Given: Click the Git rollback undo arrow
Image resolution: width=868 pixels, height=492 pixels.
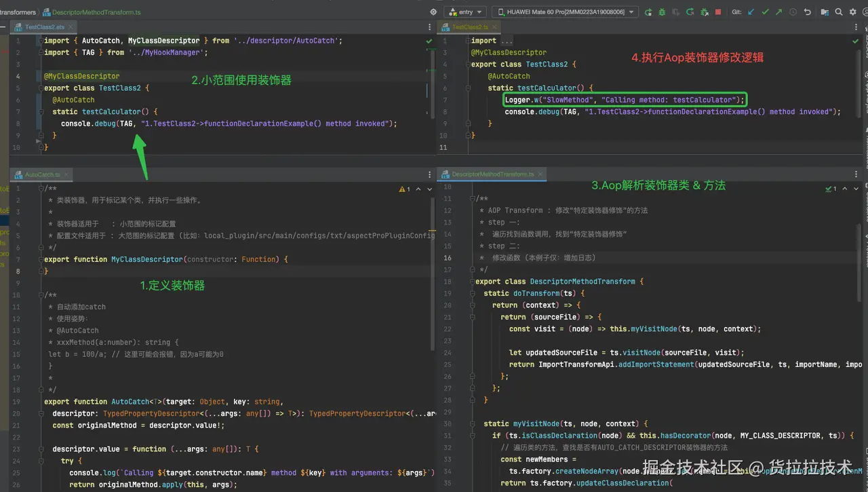Looking at the screenshot, I should (807, 12).
